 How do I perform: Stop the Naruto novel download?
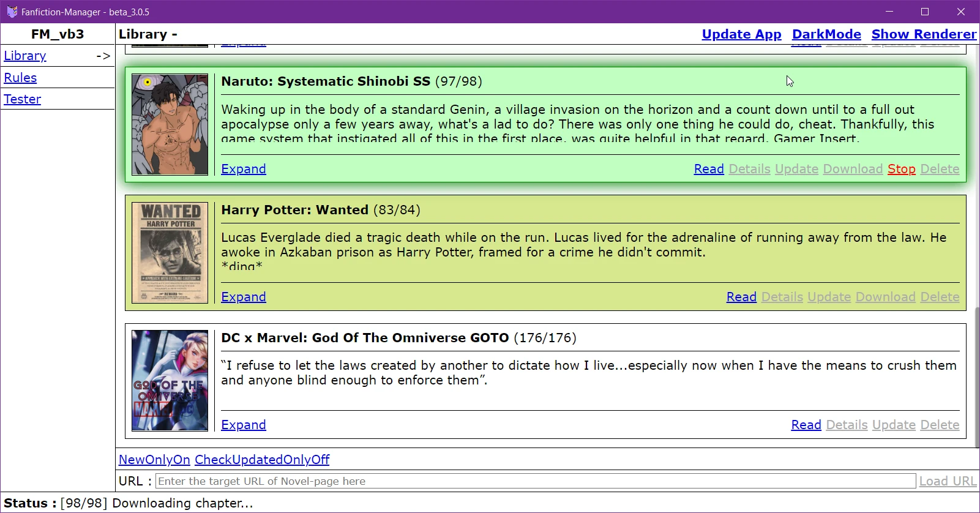pyautogui.click(x=902, y=169)
